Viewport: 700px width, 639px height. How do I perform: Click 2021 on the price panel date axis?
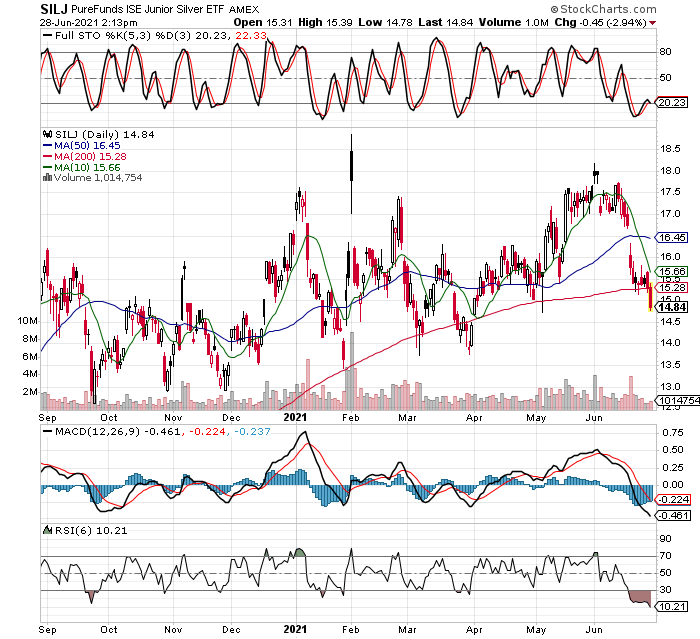click(296, 418)
